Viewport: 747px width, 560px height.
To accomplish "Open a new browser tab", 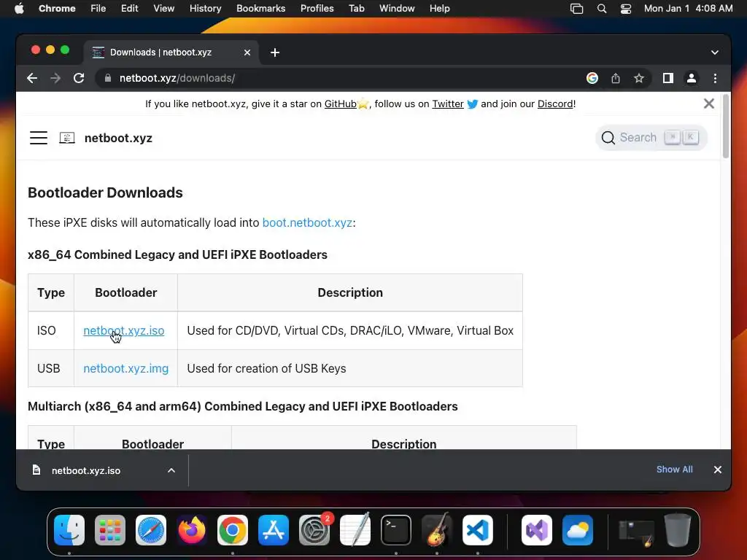I will (275, 52).
